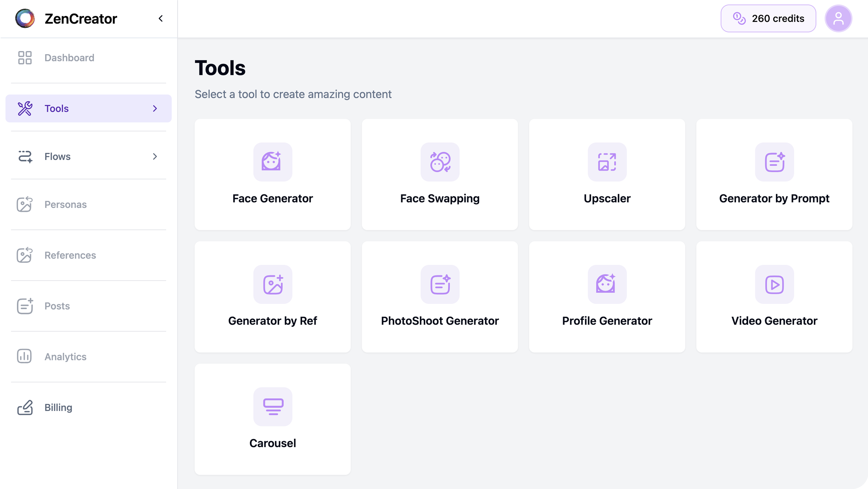Collapse the sidebar with the arrow
Viewport: 868px width, 489px height.
[x=161, y=19]
